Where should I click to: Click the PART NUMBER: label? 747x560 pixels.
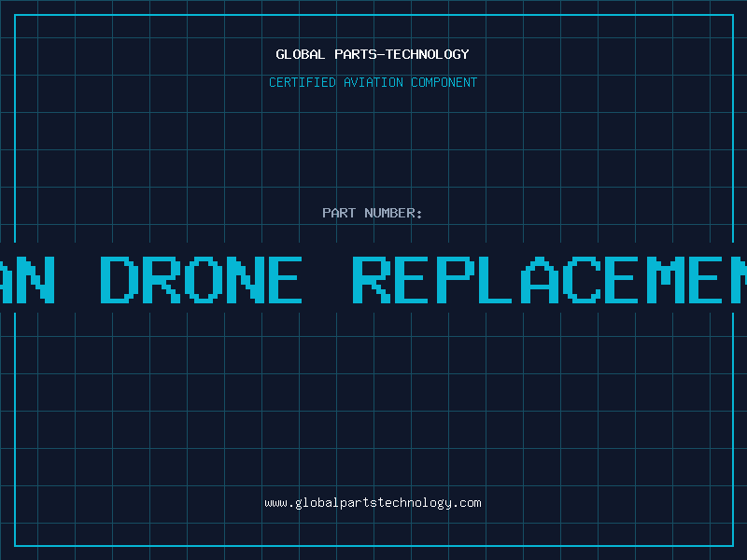(x=372, y=213)
